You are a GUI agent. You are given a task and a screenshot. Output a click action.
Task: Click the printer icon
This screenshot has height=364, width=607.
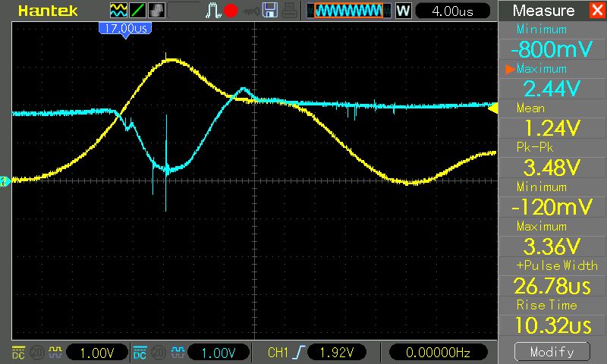click(290, 11)
